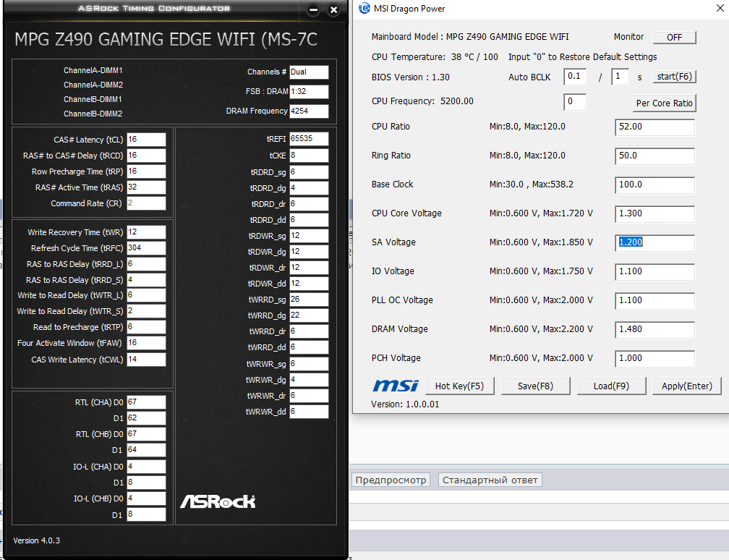Click the RTL (CHB) D0 field

(x=146, y=434)
